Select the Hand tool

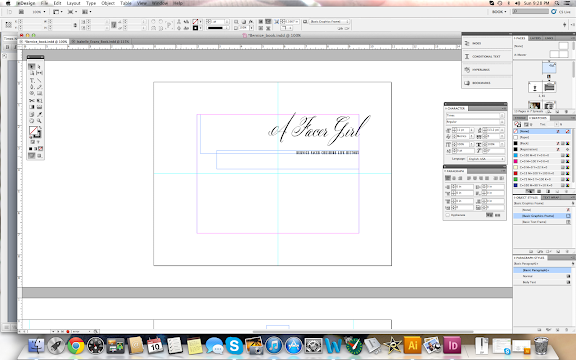coord(32,120)
